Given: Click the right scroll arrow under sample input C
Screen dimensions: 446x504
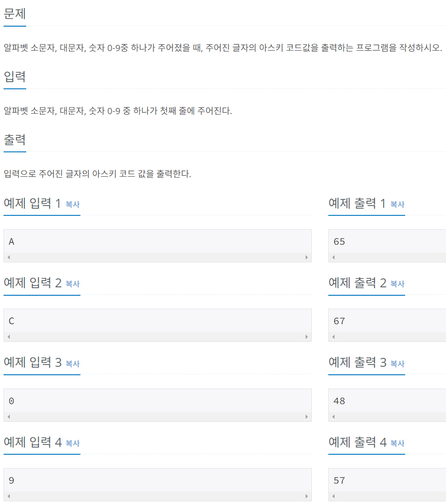Looking at the screenshot, I should [307, 337].
